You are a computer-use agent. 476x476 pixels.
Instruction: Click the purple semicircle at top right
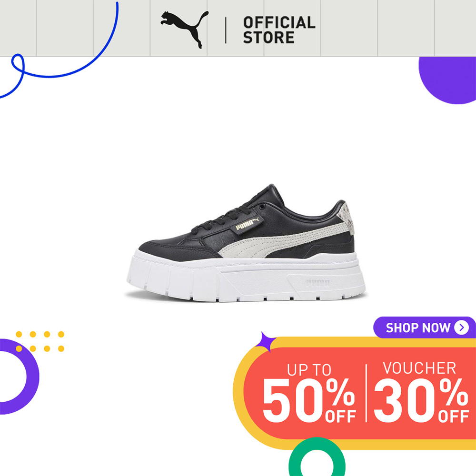click(448, 80)
